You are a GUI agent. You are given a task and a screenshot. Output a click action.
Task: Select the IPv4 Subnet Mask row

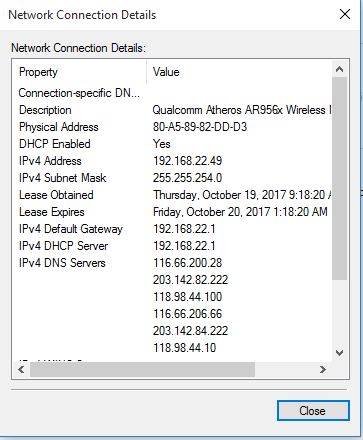(x=172, y=178)
